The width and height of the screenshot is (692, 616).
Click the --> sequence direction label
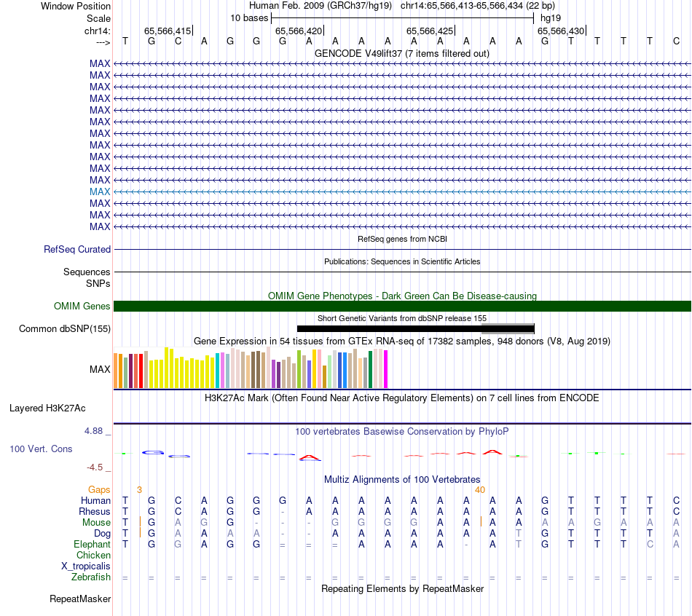click(103, 42)
